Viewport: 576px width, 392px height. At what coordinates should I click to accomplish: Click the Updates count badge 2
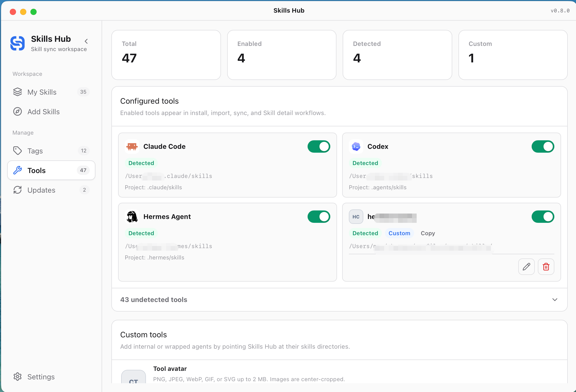pyautogui.click(x=84, y=190)
